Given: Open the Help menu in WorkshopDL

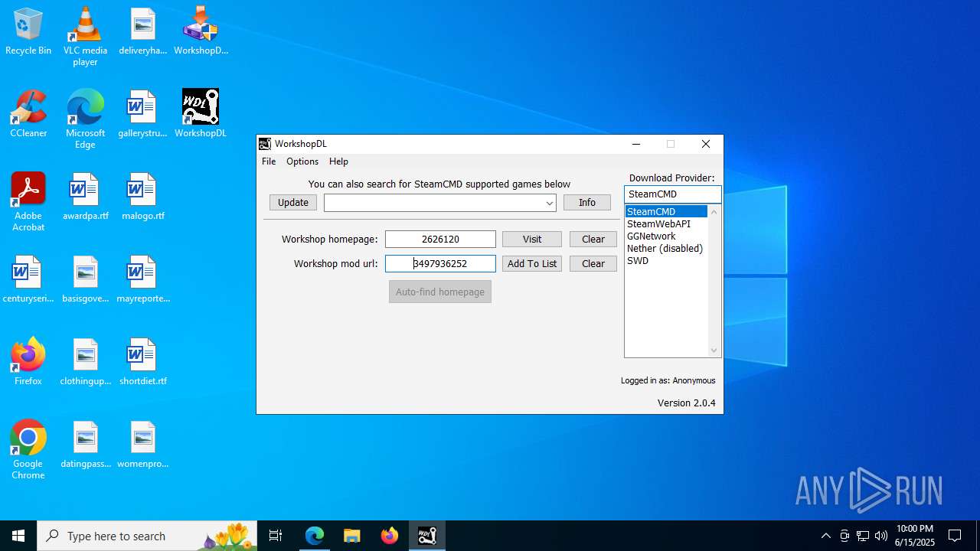Looking at the screenshot, I should pyautogui.click(x=338, y=161).
